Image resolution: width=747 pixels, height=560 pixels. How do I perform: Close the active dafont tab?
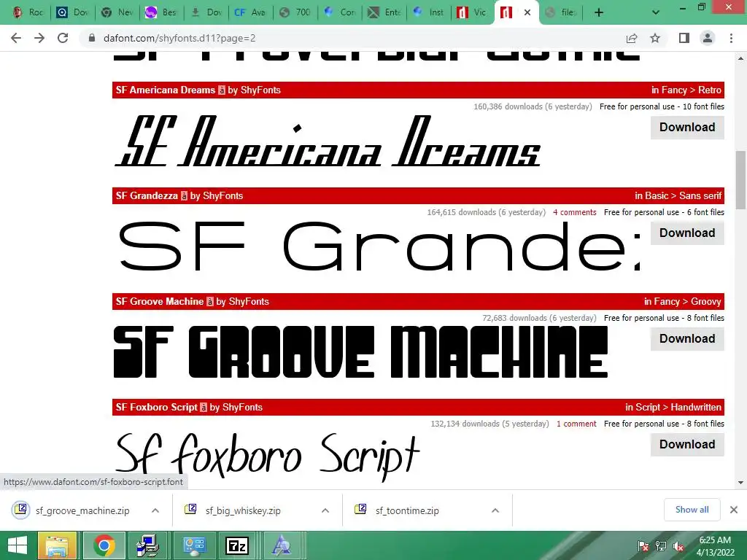[x=527, y=12]
